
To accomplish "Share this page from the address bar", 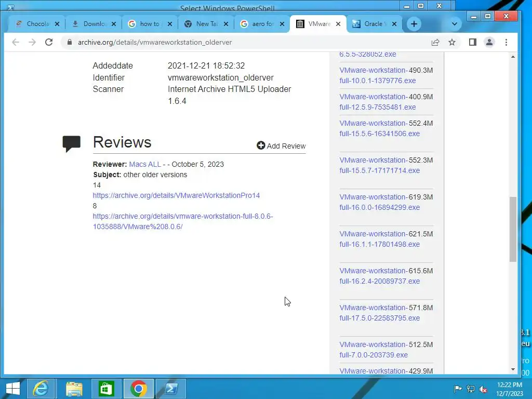I will [435, 42].
